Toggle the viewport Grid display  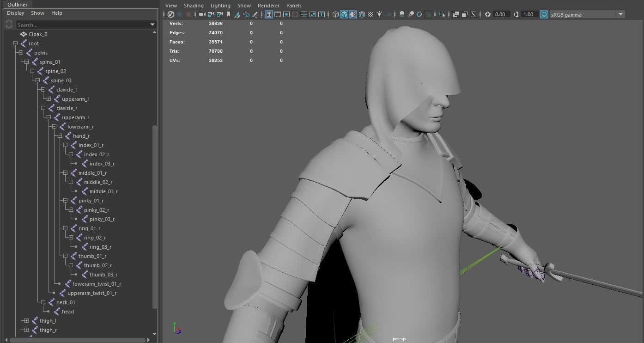point(268,14)
